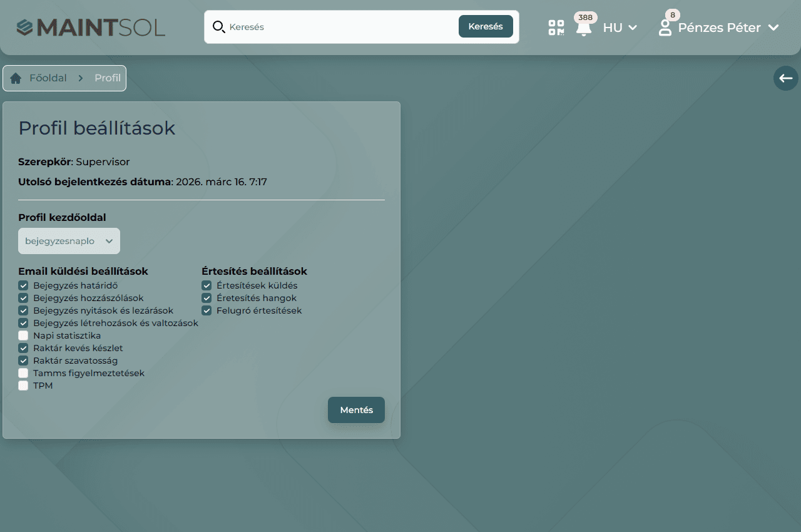801x532 pixels.
Task: Click the user profile avatar icon
Action: pos(665,28)
